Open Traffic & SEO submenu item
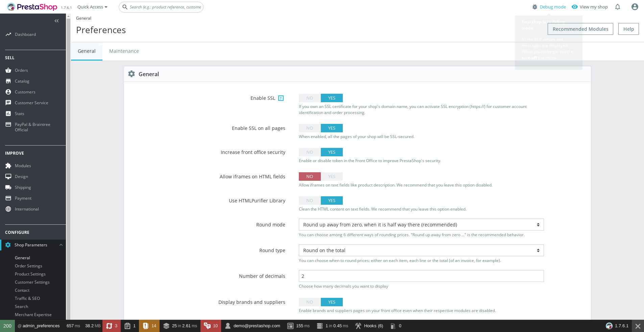The width and height of the screenshot is (644, 332). [27, 298]
